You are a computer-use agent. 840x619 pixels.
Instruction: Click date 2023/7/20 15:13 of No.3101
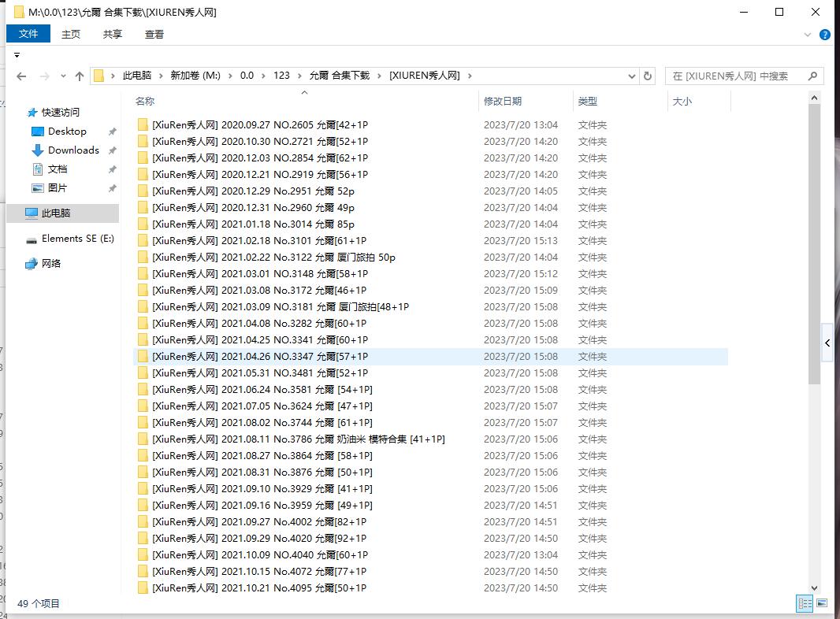tap(521, 241)
